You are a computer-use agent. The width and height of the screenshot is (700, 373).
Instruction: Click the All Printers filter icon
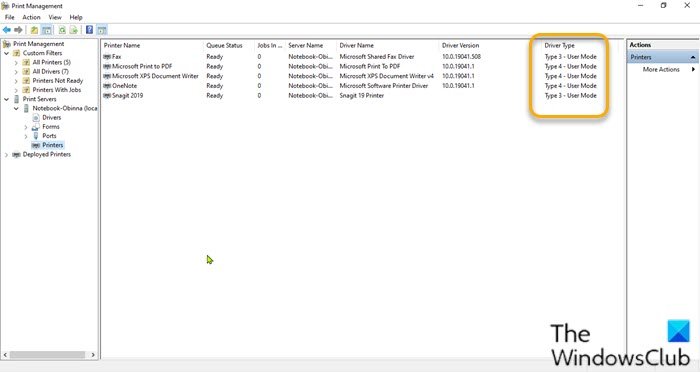coord(26,62)
